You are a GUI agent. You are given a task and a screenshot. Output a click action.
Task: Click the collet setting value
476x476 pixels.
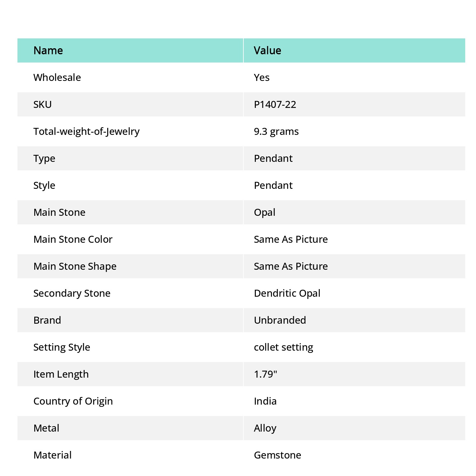(x=284, y=347)
